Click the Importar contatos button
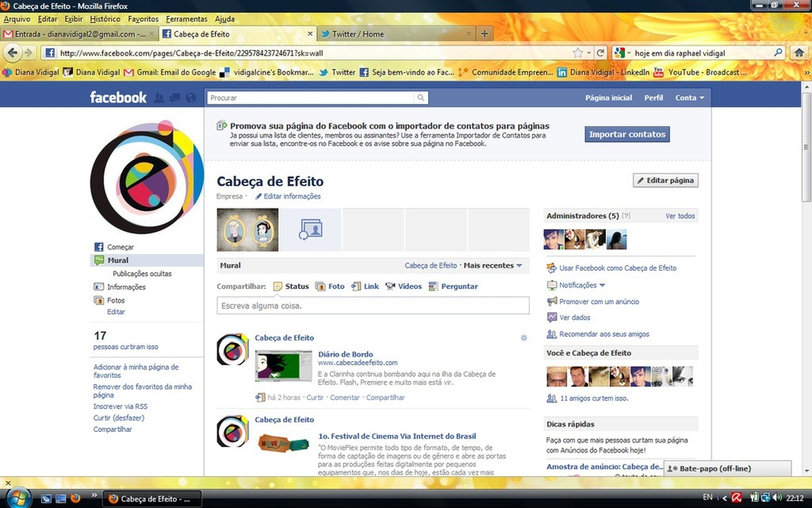The image size is (812, 508). coord(627,134)
